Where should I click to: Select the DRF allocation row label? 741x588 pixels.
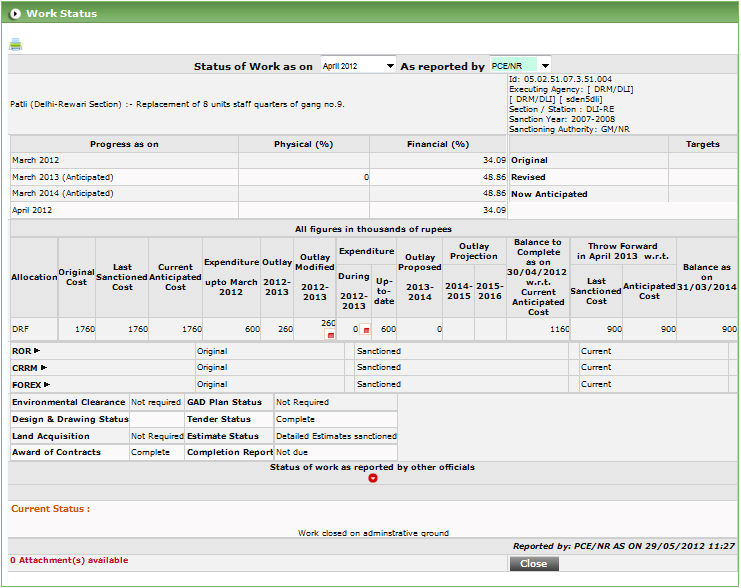click(x=20, y=328)
